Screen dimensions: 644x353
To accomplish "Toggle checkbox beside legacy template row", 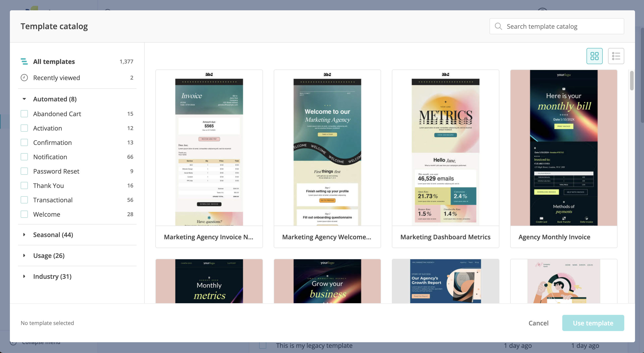I will point(262,346).
